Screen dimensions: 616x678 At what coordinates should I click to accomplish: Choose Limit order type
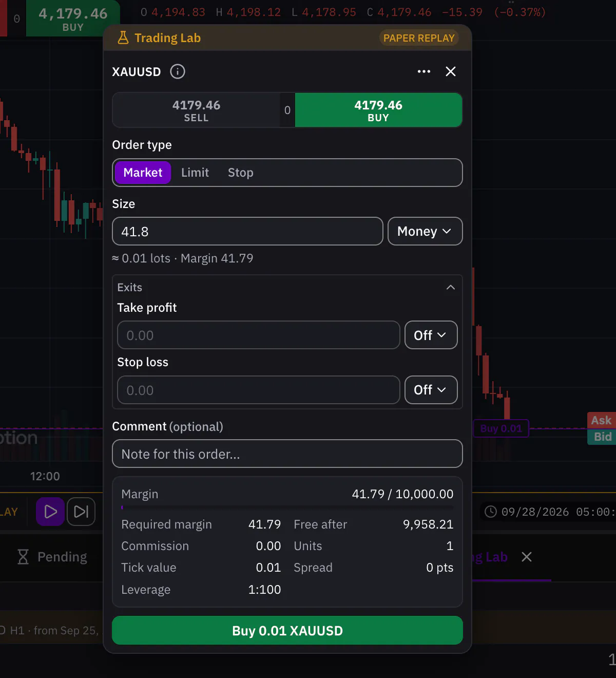point(195,173)
